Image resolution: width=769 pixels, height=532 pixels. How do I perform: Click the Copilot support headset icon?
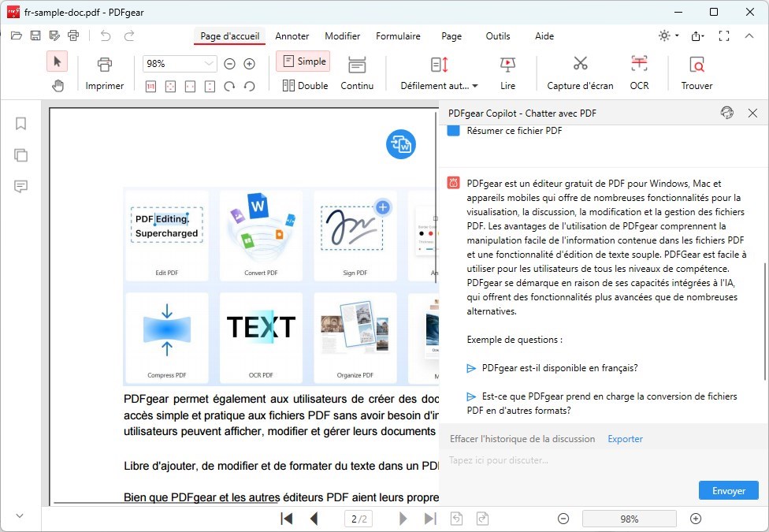point(726,113)
